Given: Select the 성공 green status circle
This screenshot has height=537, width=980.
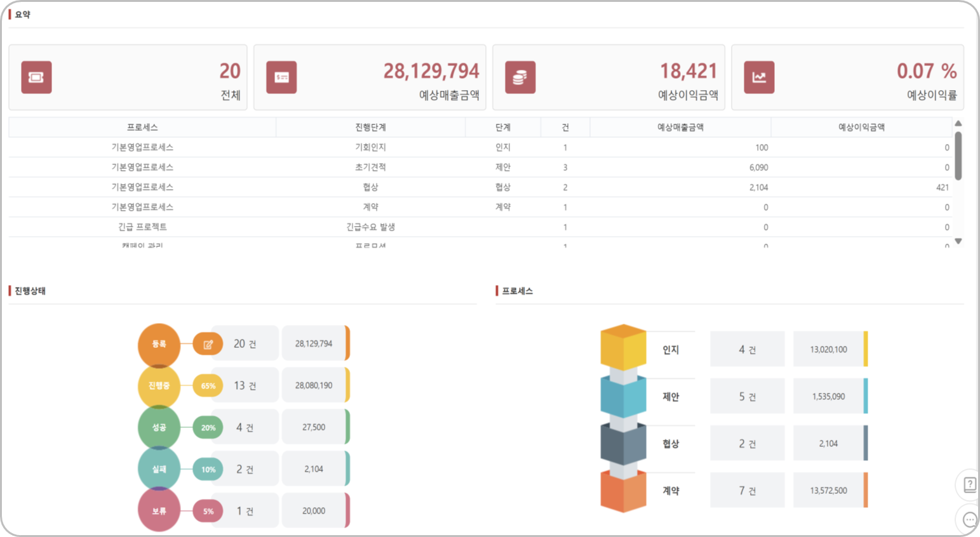Looking at the screenshot, I should tap(159, 428).
